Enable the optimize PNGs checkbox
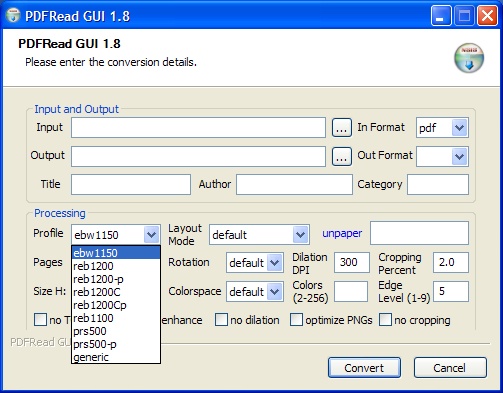Screen dimensions: 503x393 coord(296,319)
